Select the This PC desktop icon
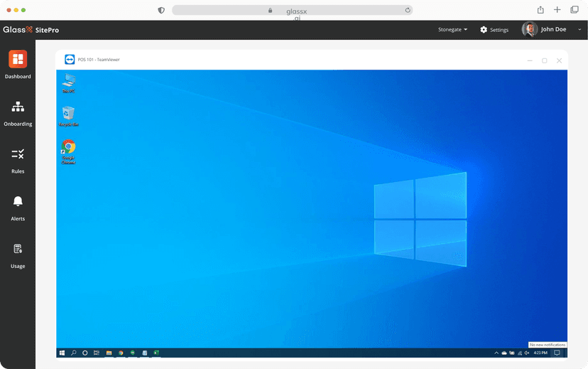588x369 pixels. tap(69, 83)
